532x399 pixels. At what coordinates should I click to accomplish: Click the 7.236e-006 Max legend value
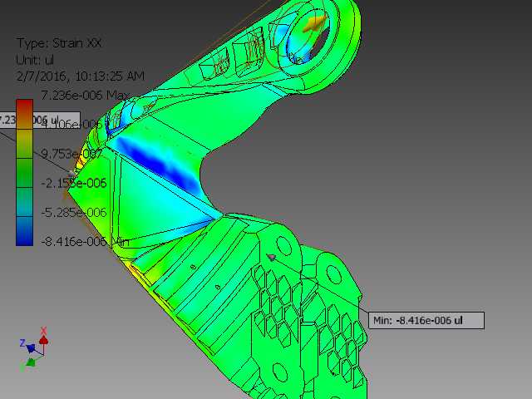pyautogui.click(x=85, y=96)
